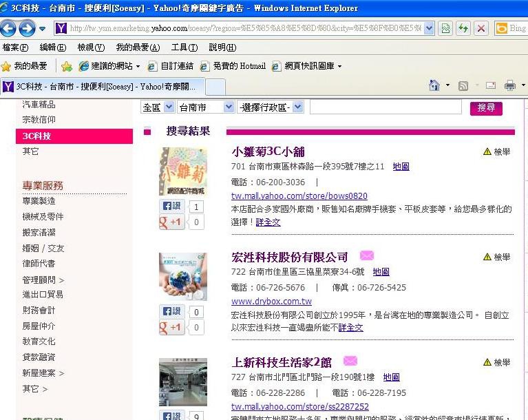
Task: Click the Read Mail icon
Action: 491,86
